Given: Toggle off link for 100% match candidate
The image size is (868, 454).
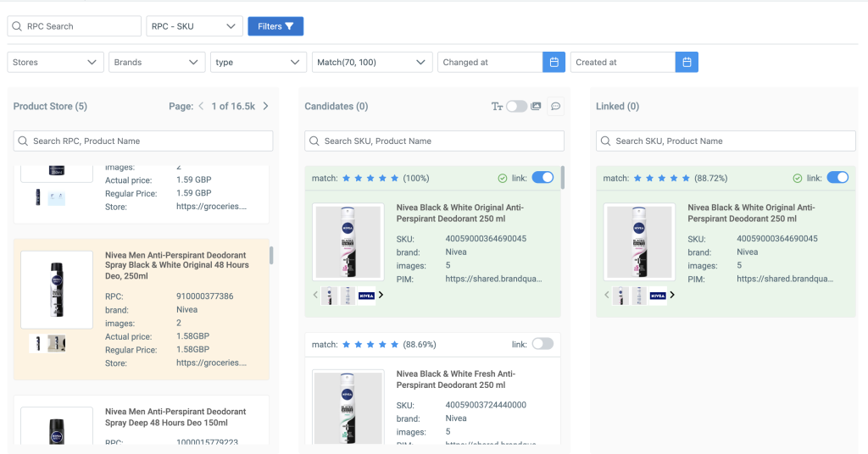Looking at the screenshot, I should click(542, 178).
